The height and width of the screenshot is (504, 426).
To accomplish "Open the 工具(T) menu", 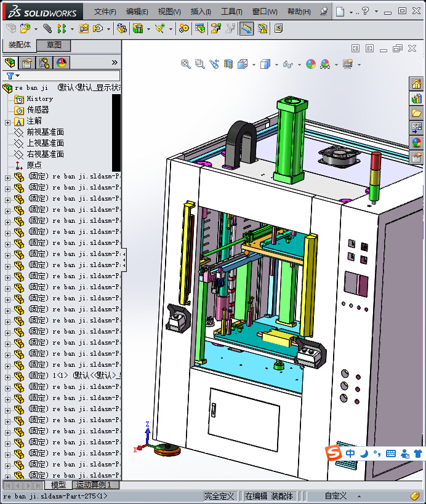I will (x=231, y=12).
